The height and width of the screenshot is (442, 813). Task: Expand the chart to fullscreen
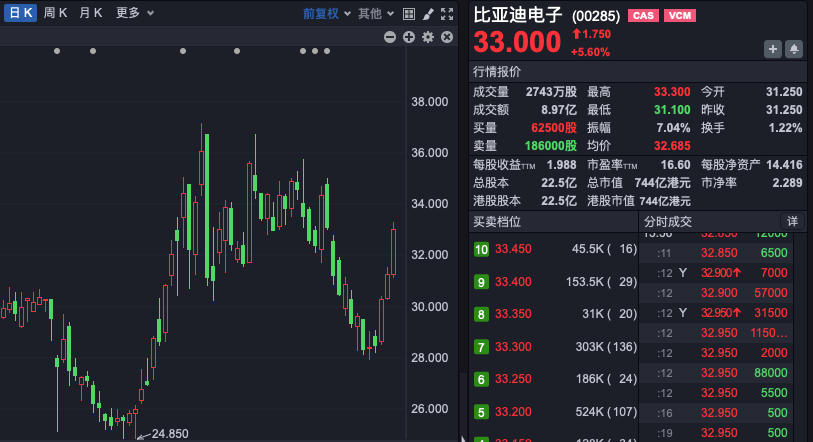pyautogui.click(x=447, y=14)
